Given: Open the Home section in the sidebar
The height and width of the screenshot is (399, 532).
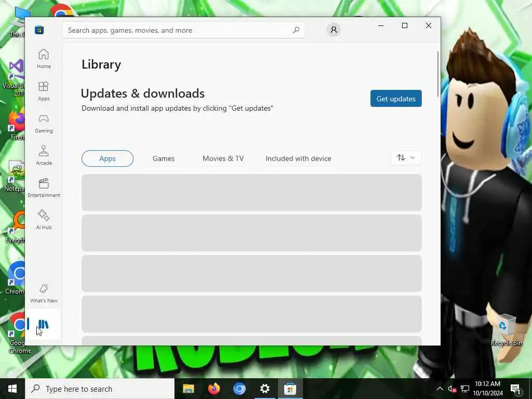Looking at the screenshot, I should click(44, 59).
